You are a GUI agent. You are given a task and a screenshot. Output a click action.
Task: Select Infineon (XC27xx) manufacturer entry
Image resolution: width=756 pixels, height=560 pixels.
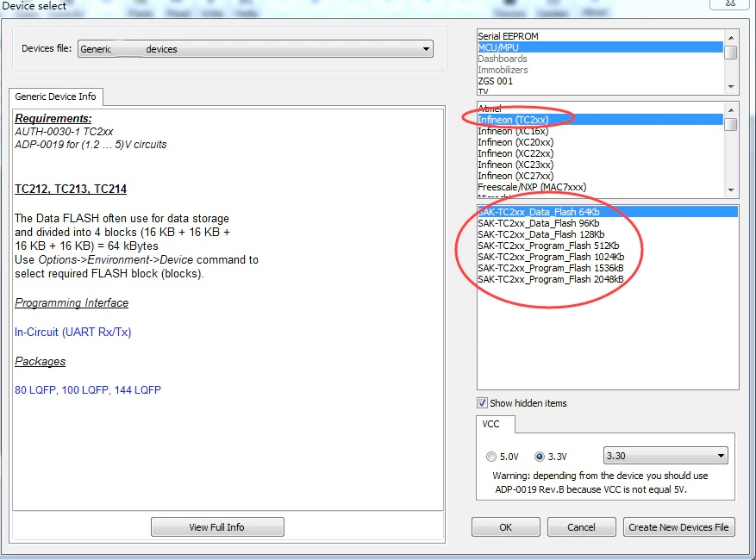(600, 176)
